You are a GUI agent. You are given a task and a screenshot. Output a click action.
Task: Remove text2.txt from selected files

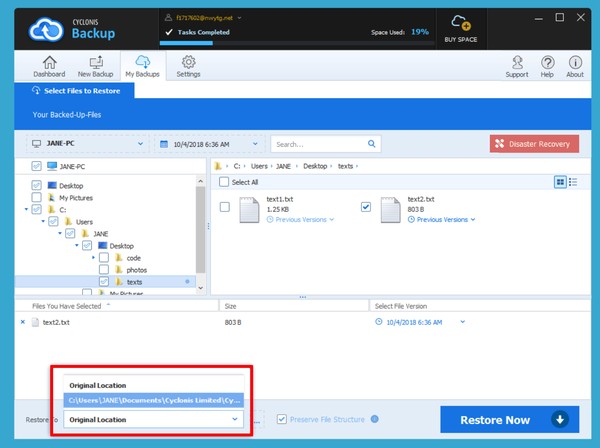click(x=23, y=322)
